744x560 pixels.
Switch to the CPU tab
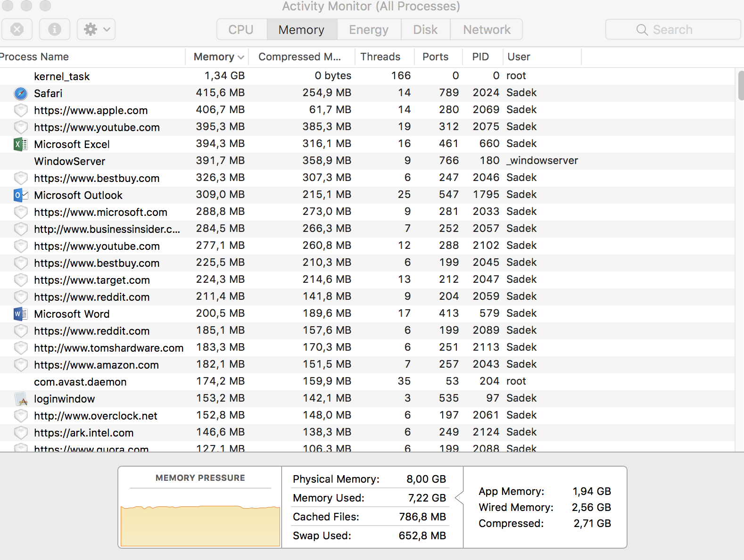click(x=241, y=30)
